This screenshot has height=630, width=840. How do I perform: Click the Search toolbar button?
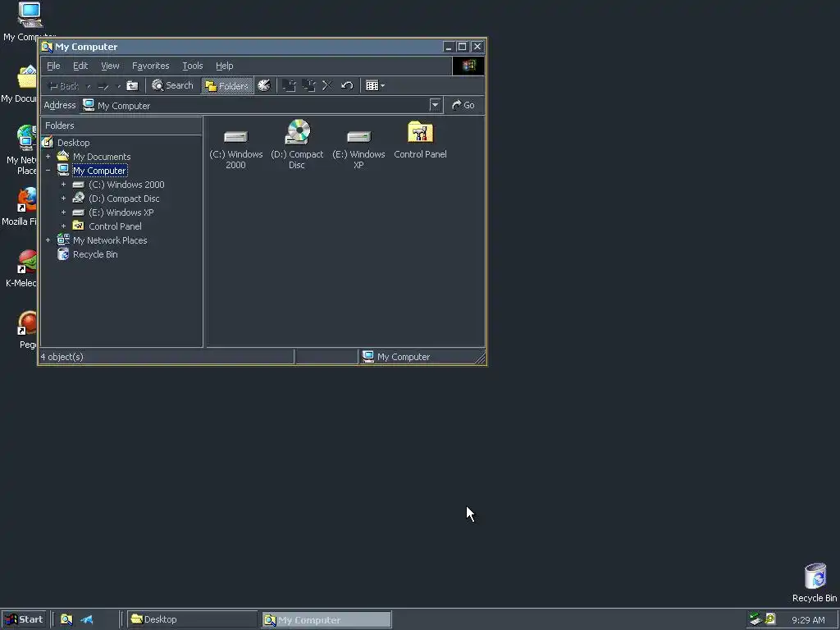click(x=172, y=85)
